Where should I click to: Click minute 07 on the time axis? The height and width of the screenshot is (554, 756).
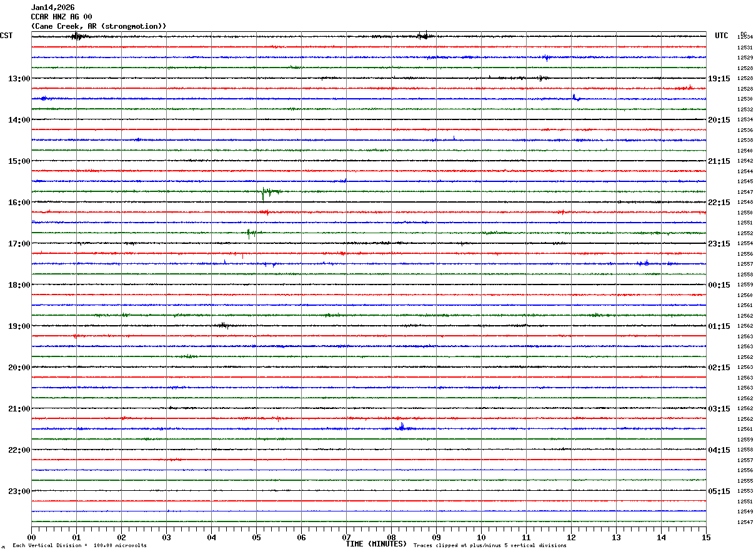click(346, 538)
